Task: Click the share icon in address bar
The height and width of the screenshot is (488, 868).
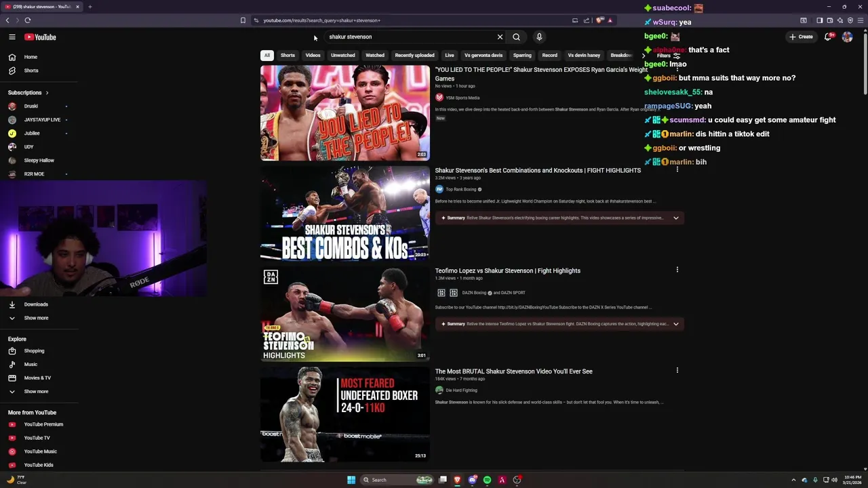Action: click(x=587, y=20)
